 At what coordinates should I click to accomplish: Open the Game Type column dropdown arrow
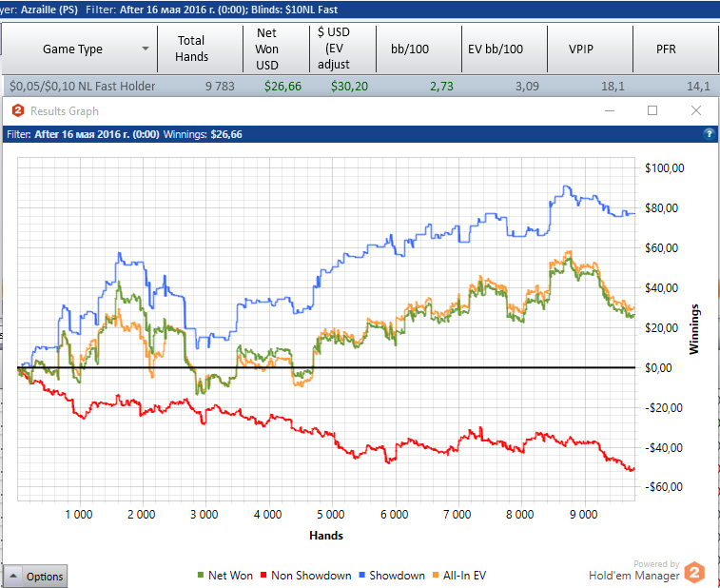tap(146, 49)
